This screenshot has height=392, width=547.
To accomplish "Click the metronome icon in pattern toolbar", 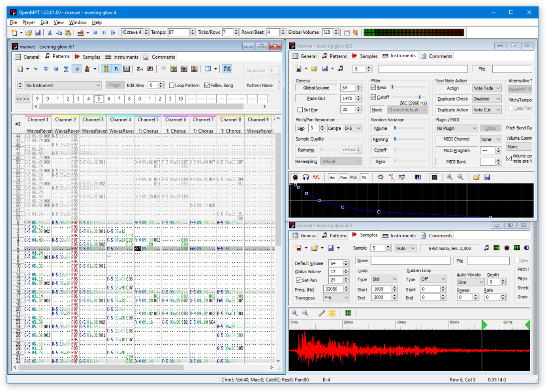I will (x=87, y=70).
